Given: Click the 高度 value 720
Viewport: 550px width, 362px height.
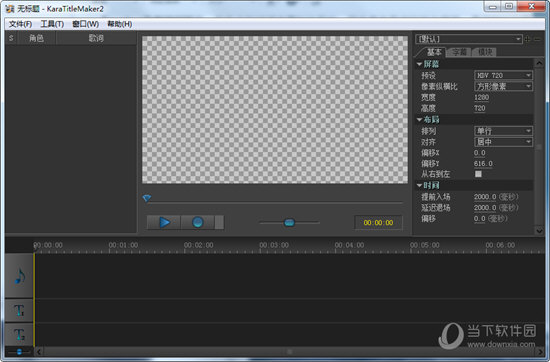Looking at the screenshot, I should point(479,108).
